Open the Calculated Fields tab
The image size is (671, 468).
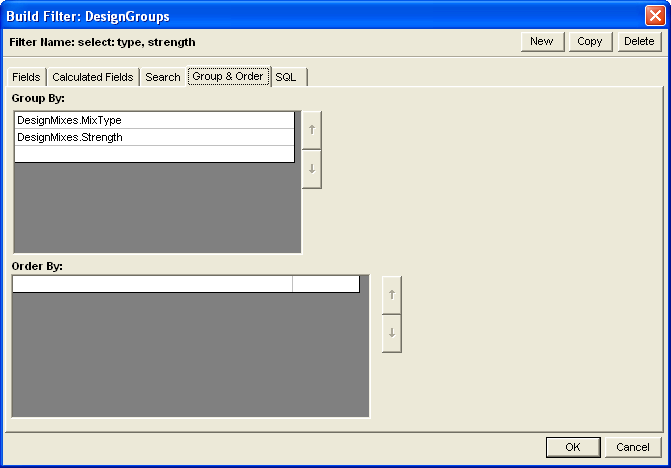(x=92, y=77)
